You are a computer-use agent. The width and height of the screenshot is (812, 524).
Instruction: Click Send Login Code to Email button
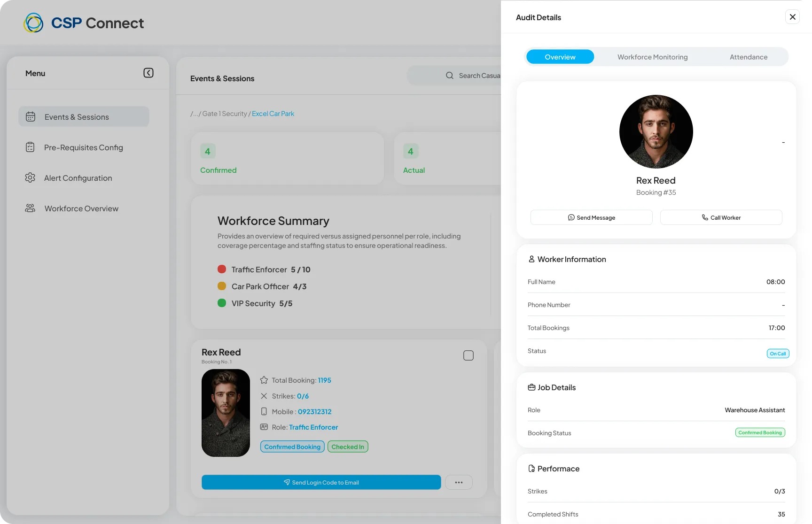(321, 482)
